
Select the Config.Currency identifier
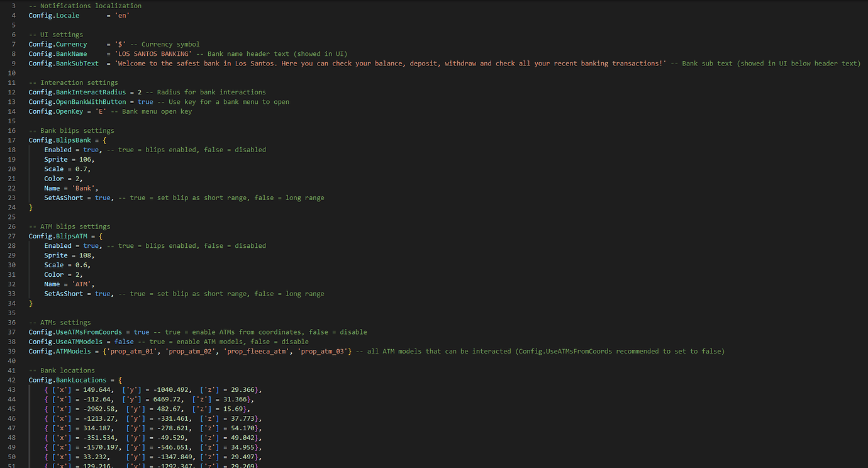[x=58, y=44]
